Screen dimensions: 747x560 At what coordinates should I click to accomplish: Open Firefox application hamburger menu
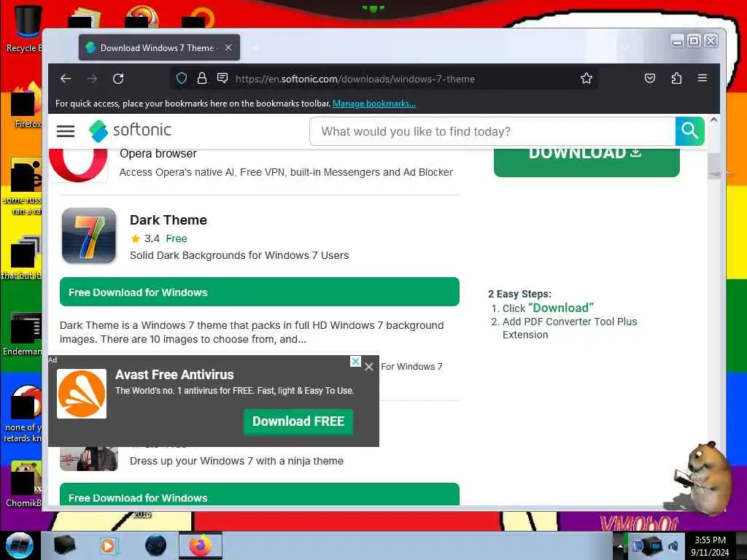coord(703,77)
